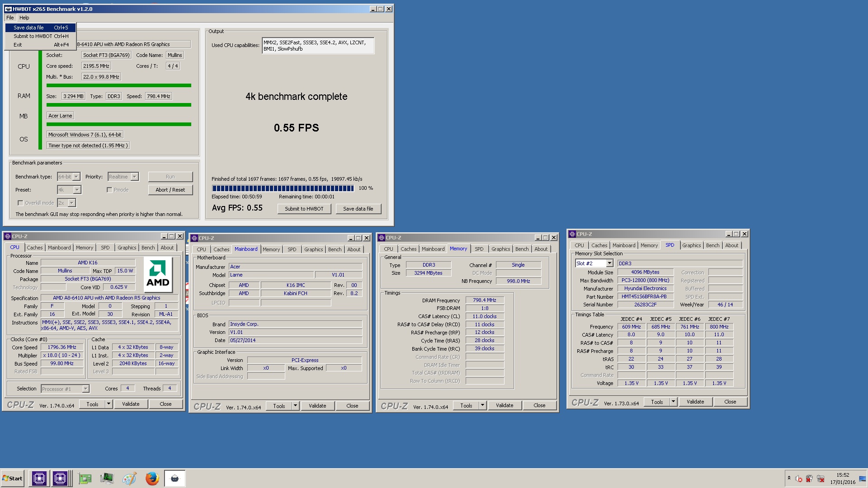Click title icon of CPU-Z SPD window
This screenshot has height=488, width=868.
(572, 234)
